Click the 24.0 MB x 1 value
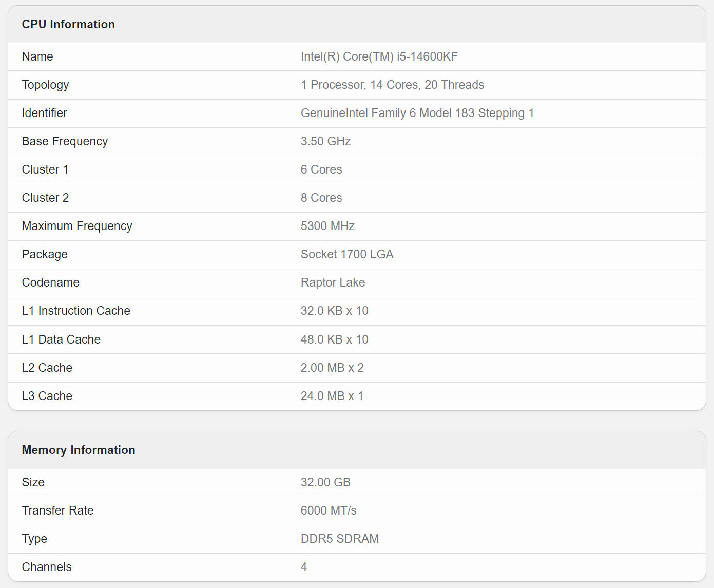Image resolution: width=714 pixels, height=588 pixels. [332, 396]
